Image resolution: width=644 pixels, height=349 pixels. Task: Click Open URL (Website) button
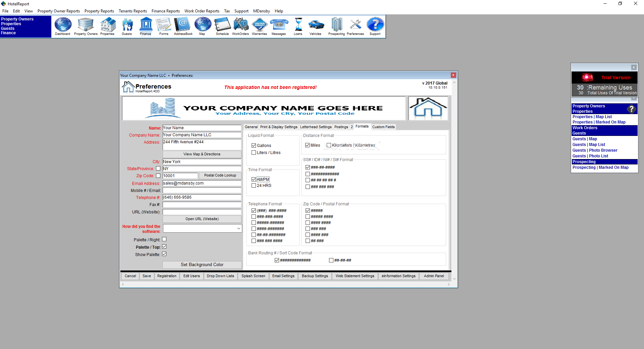click(x=202, y=219)
